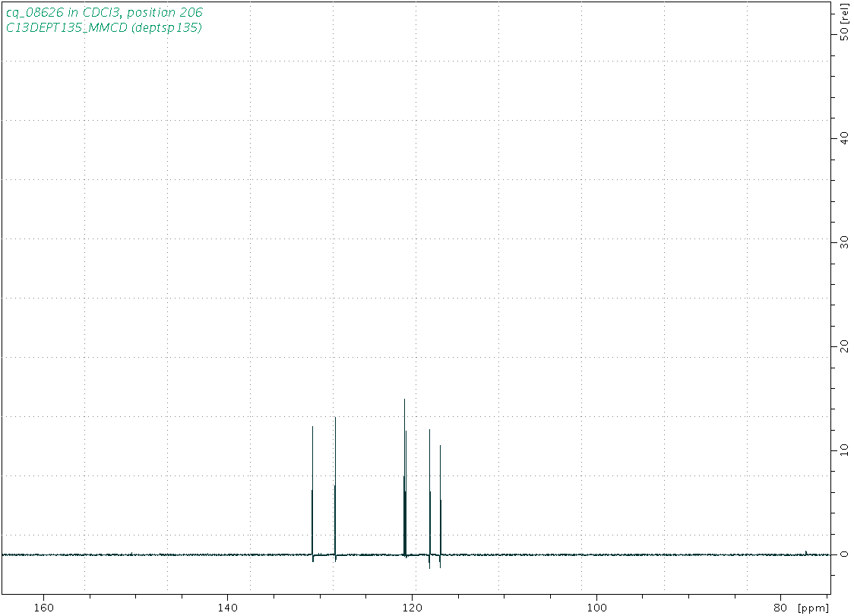Click the 40 tick label on the intensity axis

click(x=844, y=137)
